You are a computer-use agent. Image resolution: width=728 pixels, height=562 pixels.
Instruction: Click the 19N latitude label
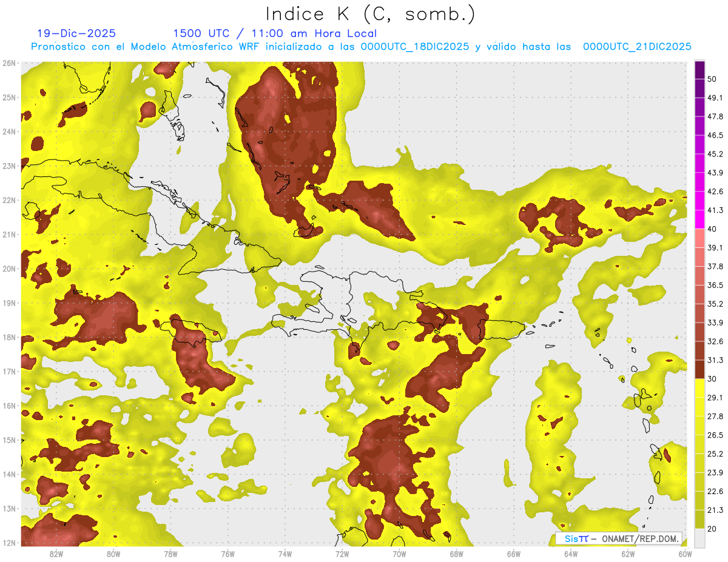(x=9, y=303)
